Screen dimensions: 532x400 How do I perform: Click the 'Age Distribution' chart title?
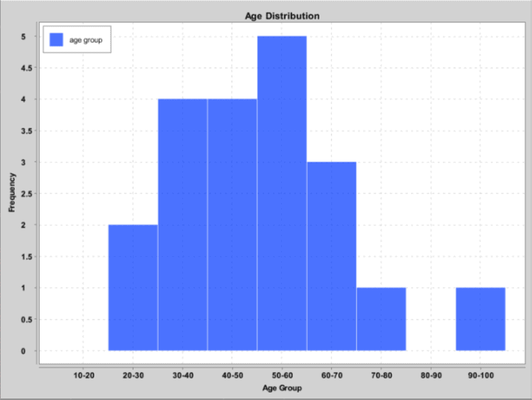click(x=282, y=16)
